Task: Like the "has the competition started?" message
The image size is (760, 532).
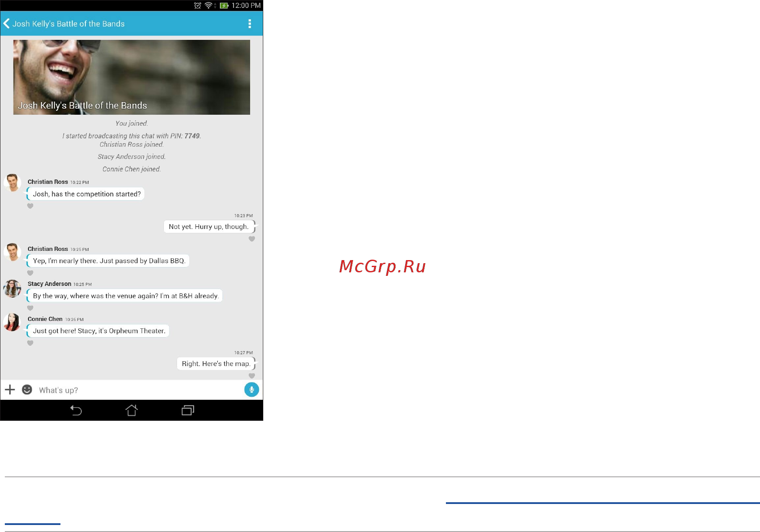Action: coord(30,206)
